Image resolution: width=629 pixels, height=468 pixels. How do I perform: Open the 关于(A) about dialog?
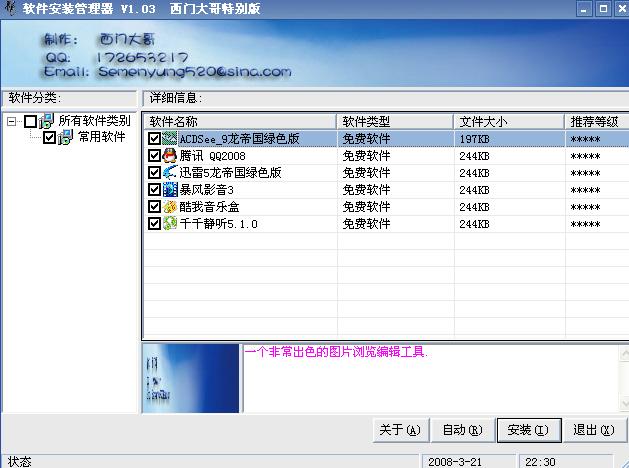point(401,430)
